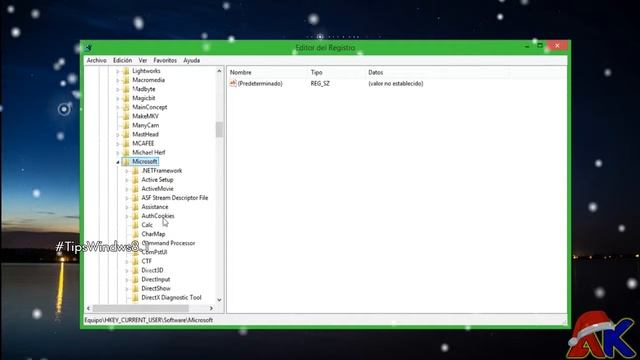
Task: Expand the ActiveMovie key
Action: (x=127, y=189)
